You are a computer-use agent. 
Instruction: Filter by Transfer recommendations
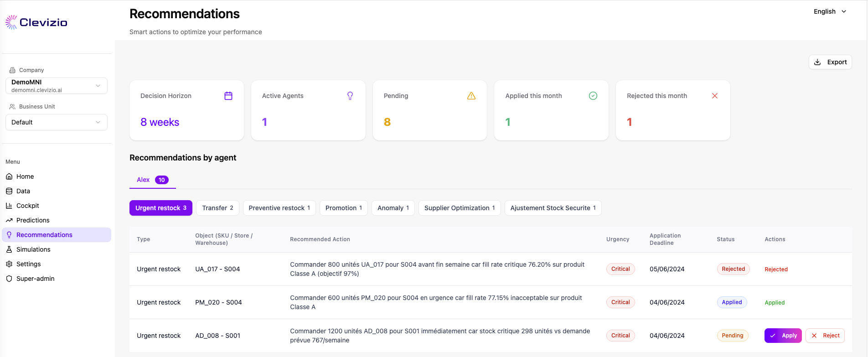(x=217, y=208)
